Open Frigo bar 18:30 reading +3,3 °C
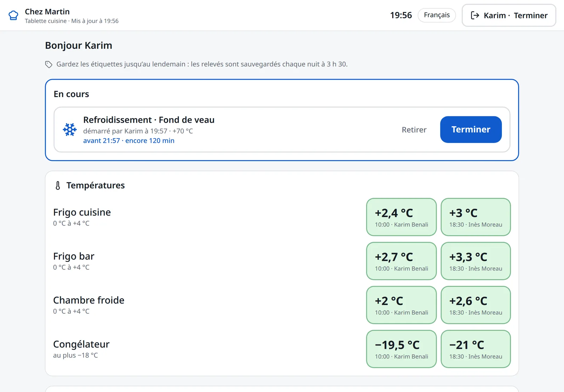 [x=476, y=261]
